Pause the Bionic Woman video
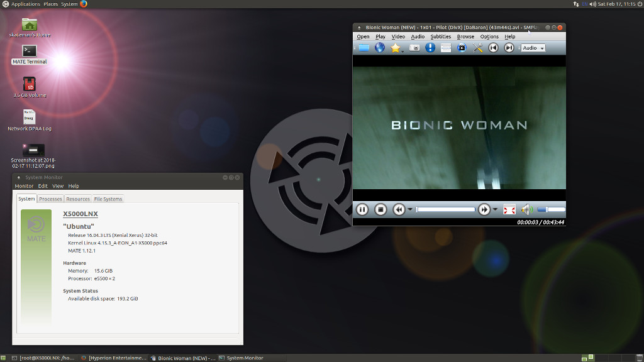644x362 pixels. 362,210
